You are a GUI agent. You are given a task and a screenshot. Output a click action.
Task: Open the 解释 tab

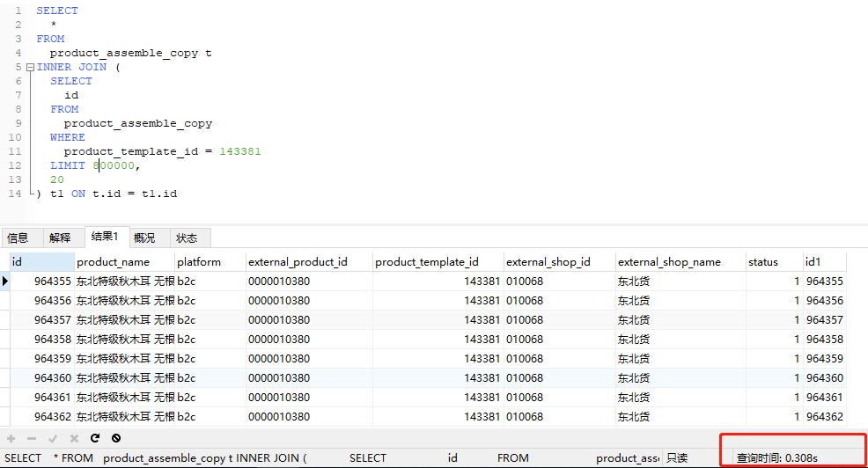(60, 238)
